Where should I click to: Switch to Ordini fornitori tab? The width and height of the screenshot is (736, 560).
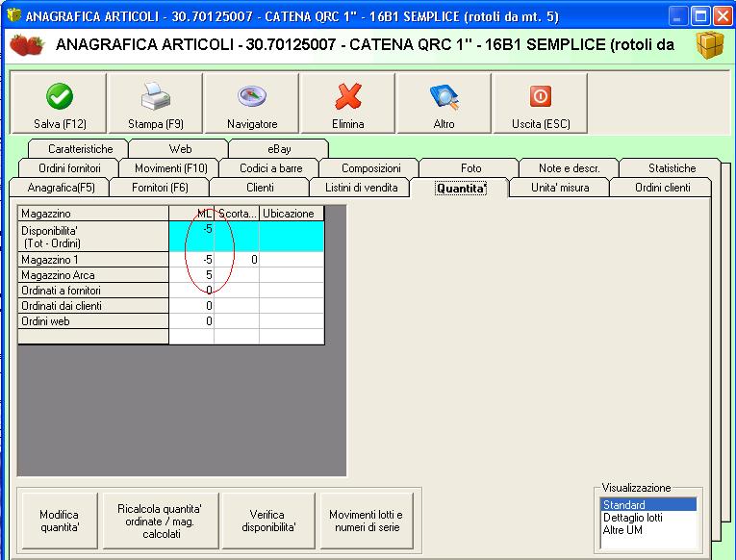[x=69, y=168]
